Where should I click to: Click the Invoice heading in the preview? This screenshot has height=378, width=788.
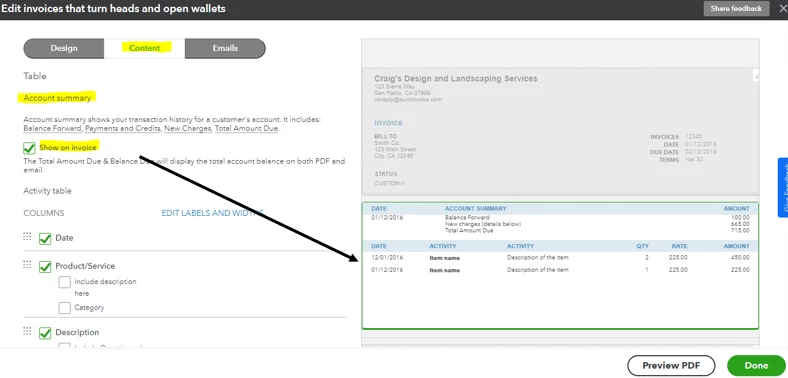click(388, 123)
